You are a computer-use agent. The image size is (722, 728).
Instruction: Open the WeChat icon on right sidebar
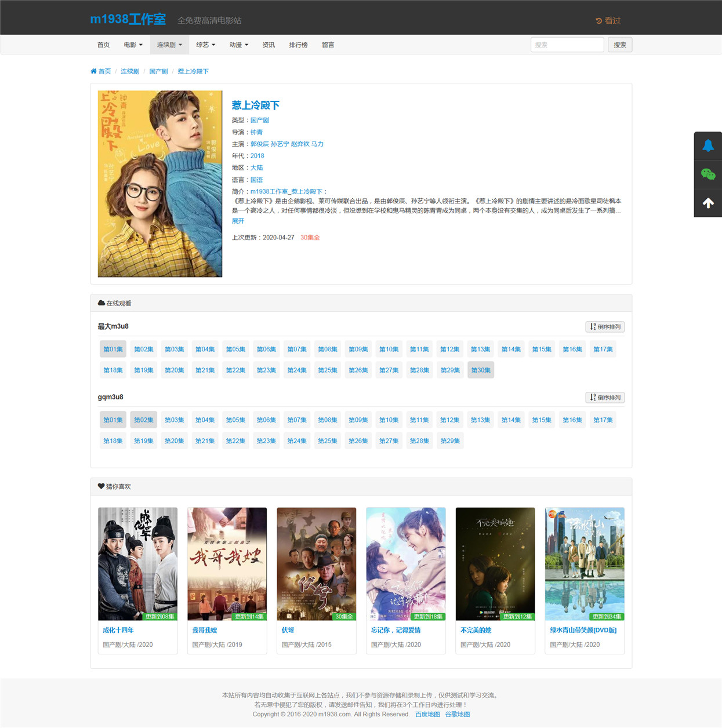coord(708,174)
